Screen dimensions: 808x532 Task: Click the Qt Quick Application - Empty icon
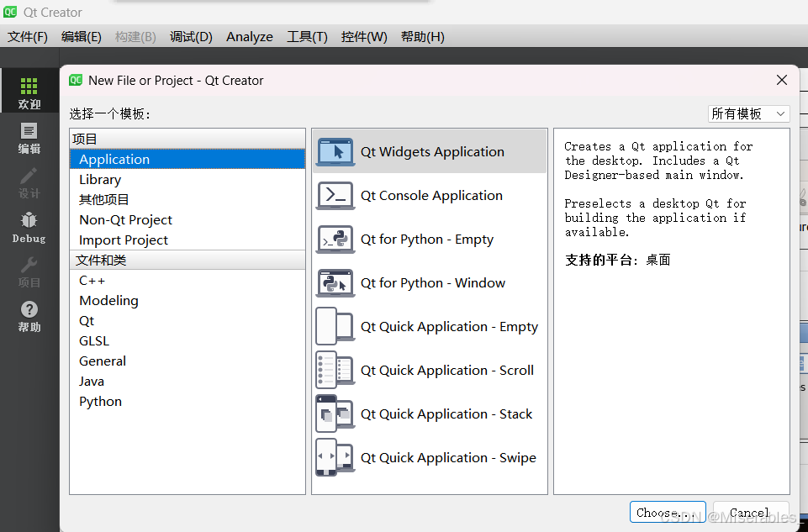coord(335,327)
